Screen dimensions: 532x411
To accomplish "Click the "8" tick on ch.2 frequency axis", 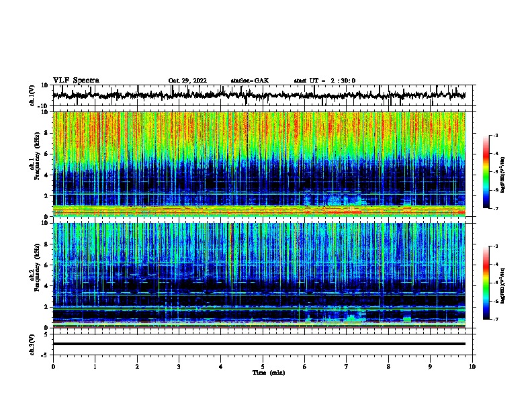I will (46, 244).
